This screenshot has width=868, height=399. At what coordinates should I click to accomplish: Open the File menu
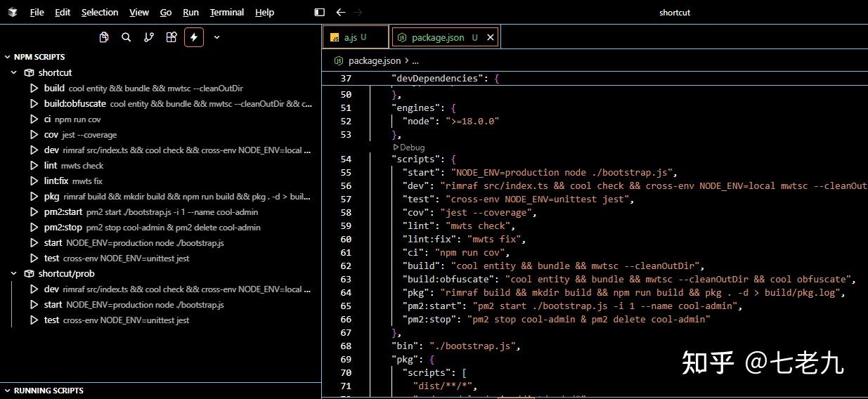pos(37,12)
